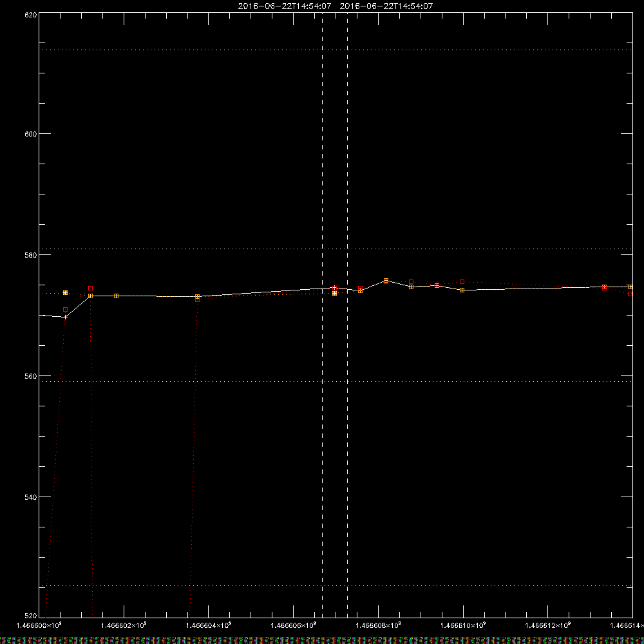The width and height of the screenshot is (644, 644).
Task: Click the x-axis label 1.466602×10⁹
Action: click(124, 625)
